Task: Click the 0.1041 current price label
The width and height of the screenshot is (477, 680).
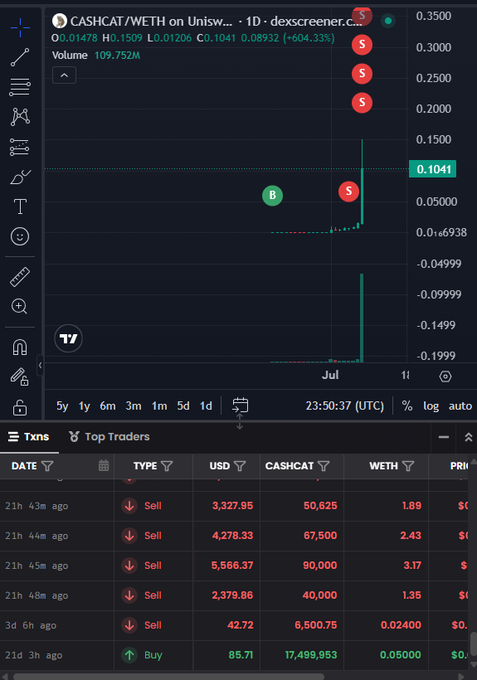Action: click(x=432, y=169)
